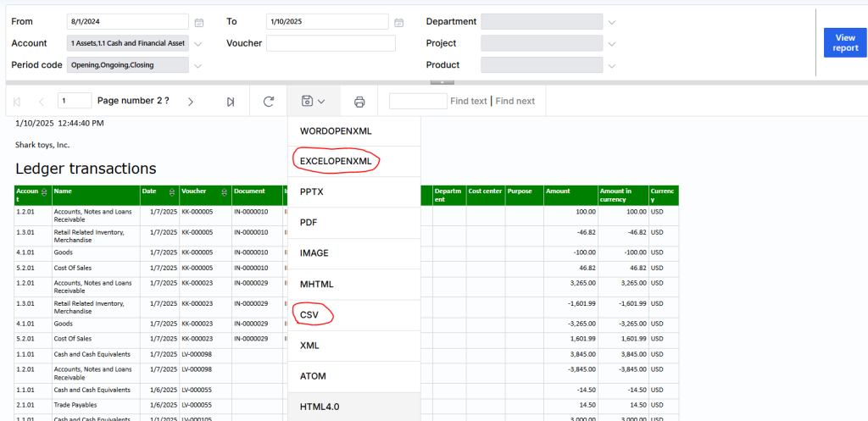Screen dimensions: 868x421
Task: Expand the Period code dropdown
Action: point(198,66)
